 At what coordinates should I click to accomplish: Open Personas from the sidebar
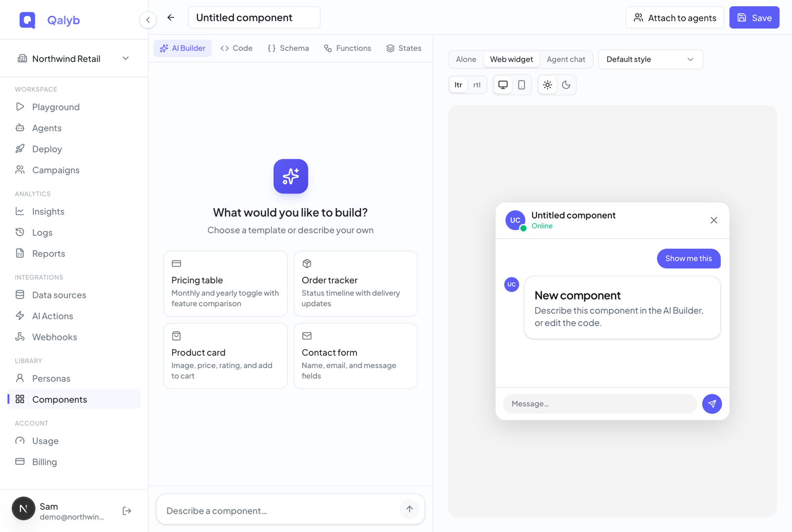click(74, 379)
